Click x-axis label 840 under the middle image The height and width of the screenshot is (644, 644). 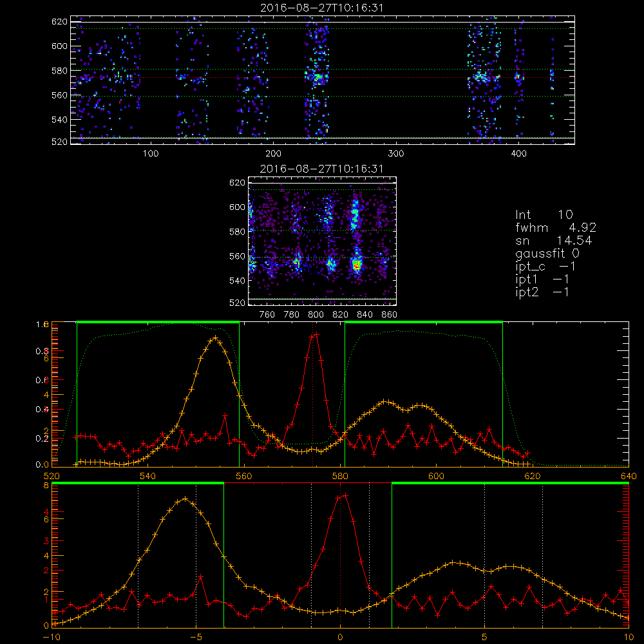point(365,315)
